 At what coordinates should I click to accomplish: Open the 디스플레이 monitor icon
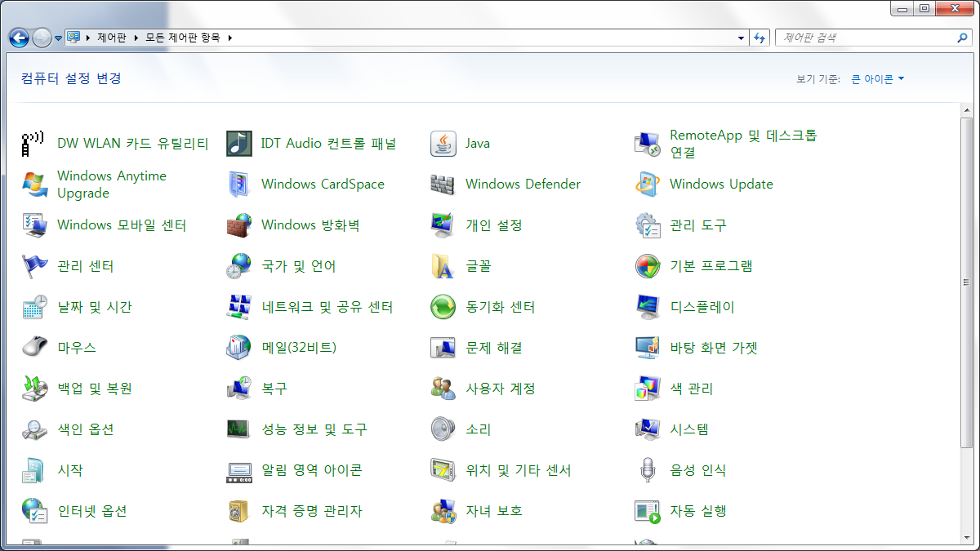648,307
